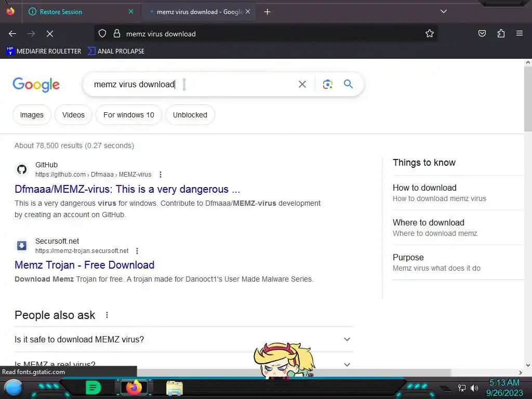Viewport: 532px width, 399px height.
Task: Search by image with camera lens icon
Action: (x=327, y=84)
